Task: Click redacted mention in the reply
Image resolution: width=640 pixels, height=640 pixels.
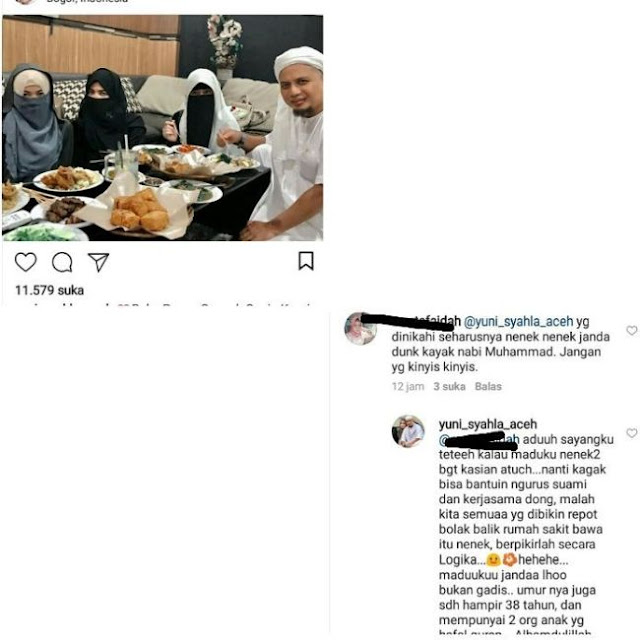Action: pos(479,440)
